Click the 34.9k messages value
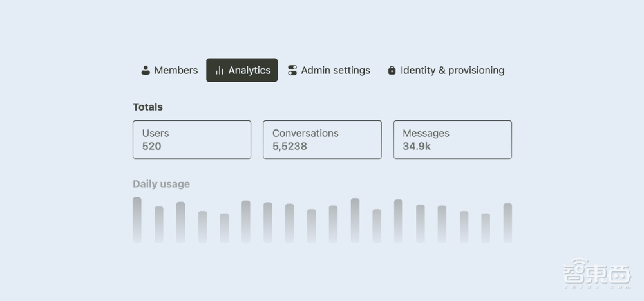644x301 pixels. (417, 146)
